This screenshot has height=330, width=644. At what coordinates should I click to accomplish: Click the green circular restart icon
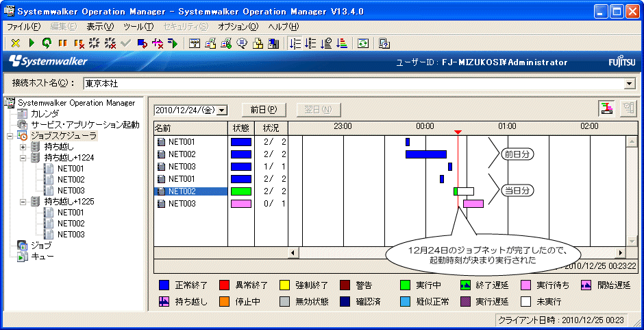(47, 43)
